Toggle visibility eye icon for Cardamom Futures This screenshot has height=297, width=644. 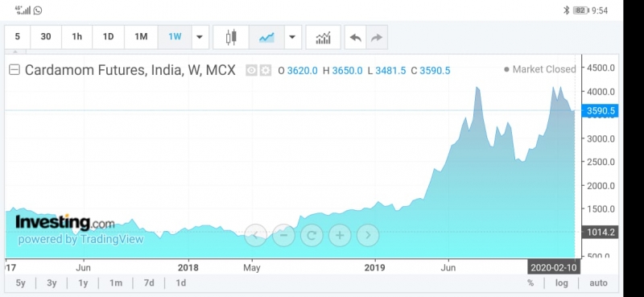pos(251,71)
